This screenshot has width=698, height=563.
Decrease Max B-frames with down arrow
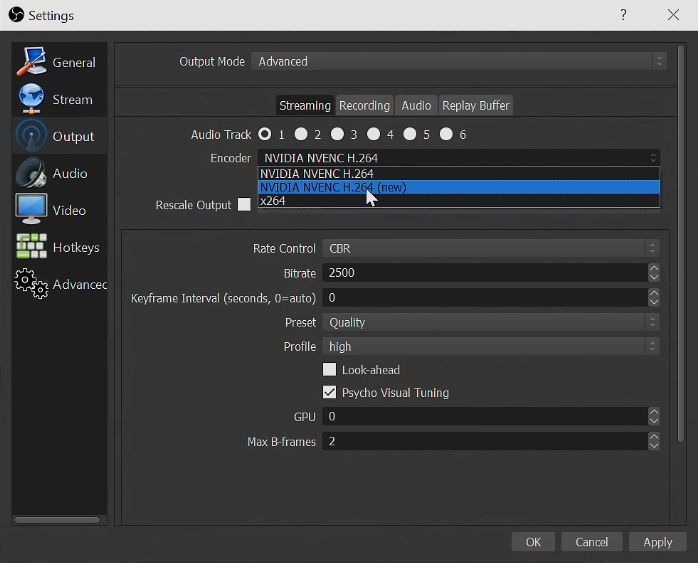(653, 446)
